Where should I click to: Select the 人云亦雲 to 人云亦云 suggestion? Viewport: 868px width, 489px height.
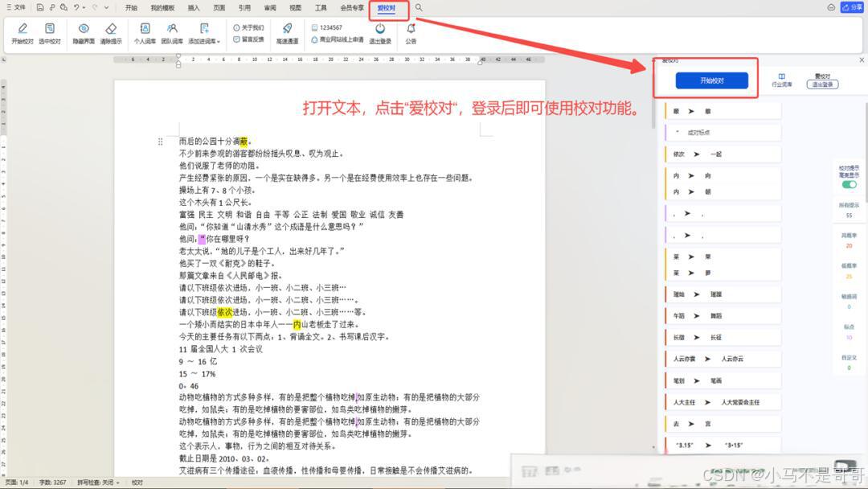(723, 359)
